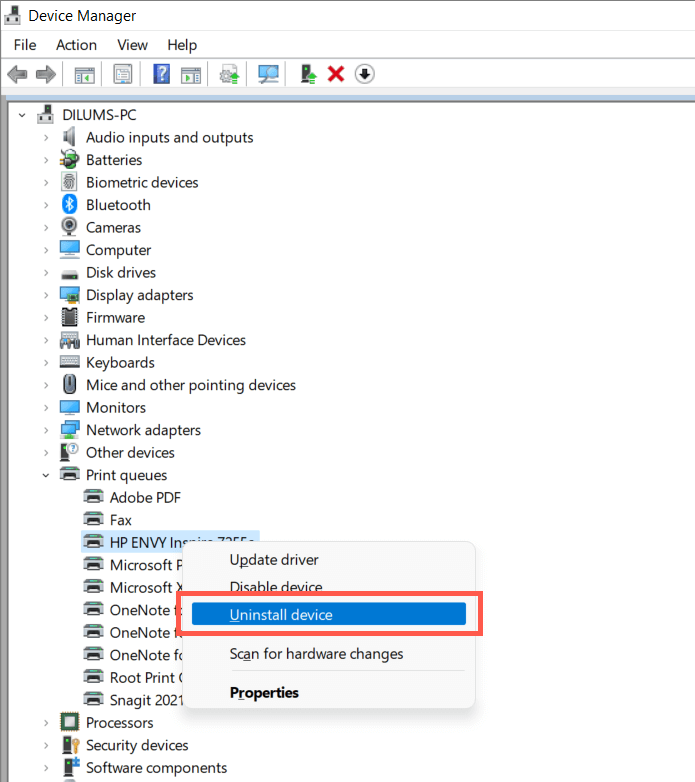Select the Firmware category label
This screenshot has height=782, width=695.
click(x=115, y=318)
